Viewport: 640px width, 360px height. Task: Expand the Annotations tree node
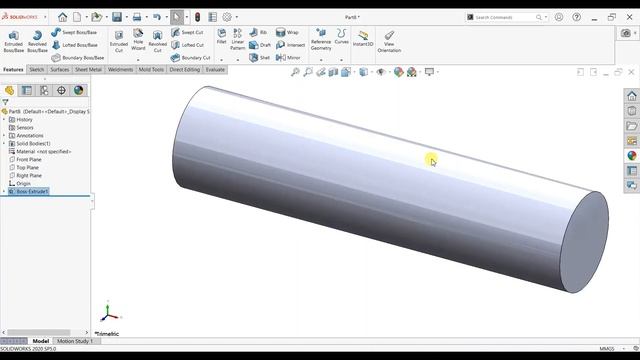coord(4,136)
